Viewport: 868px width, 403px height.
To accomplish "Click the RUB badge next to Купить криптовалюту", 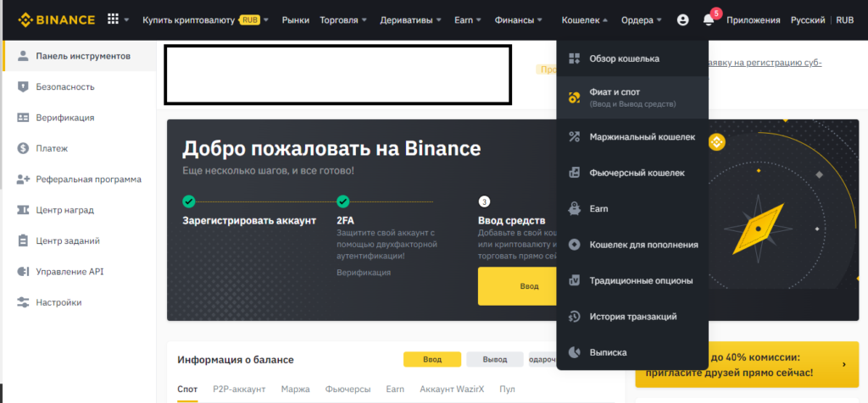I will pyautogui.click(x=250, y=20).
